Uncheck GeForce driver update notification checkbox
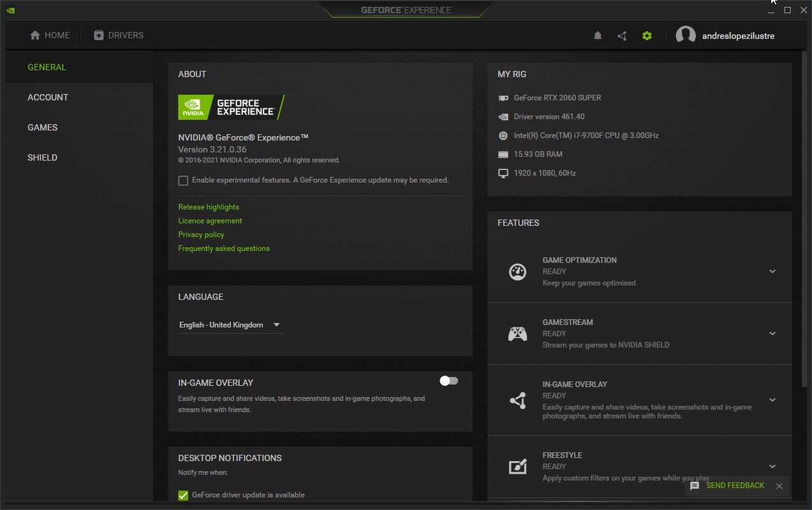Image resolution: width=812 pixels, height=510 pixels. coord(183,495)
